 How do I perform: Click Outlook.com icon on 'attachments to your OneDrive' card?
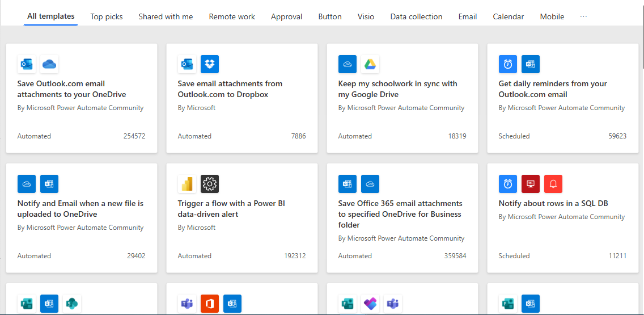pyautogui.click(x=27, y=64)
